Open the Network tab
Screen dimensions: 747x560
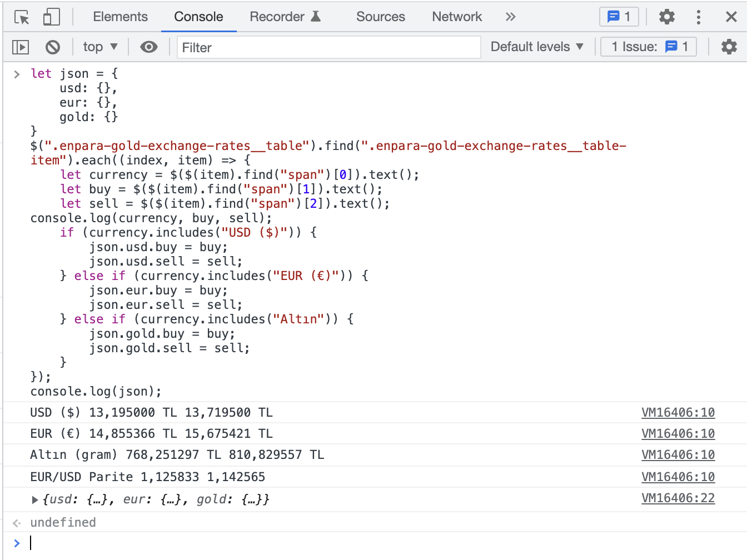(x=457, y=17)
